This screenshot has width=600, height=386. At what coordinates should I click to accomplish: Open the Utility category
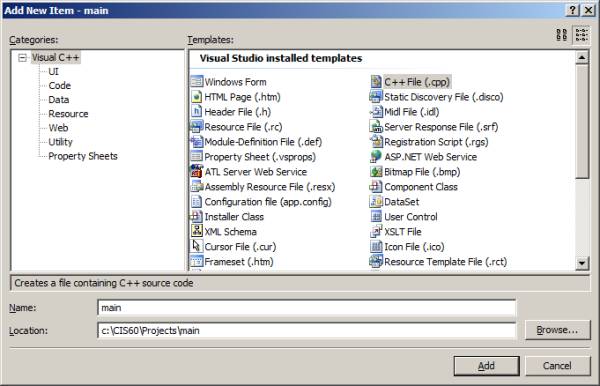[60, 142]
